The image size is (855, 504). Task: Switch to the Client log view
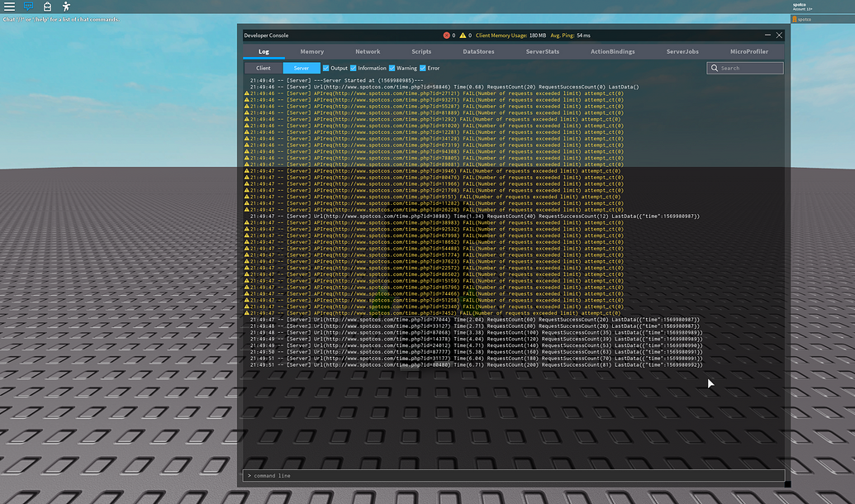pos(264,68)
